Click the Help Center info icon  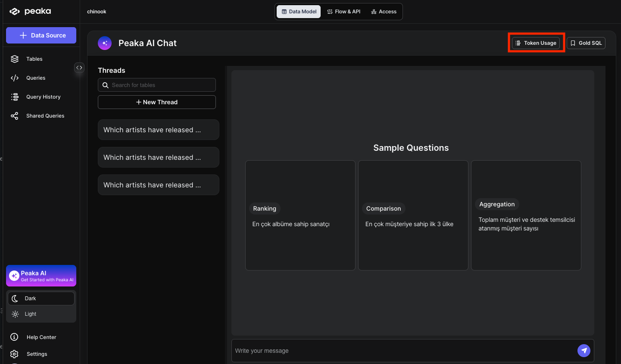click(x=14, y=337)
